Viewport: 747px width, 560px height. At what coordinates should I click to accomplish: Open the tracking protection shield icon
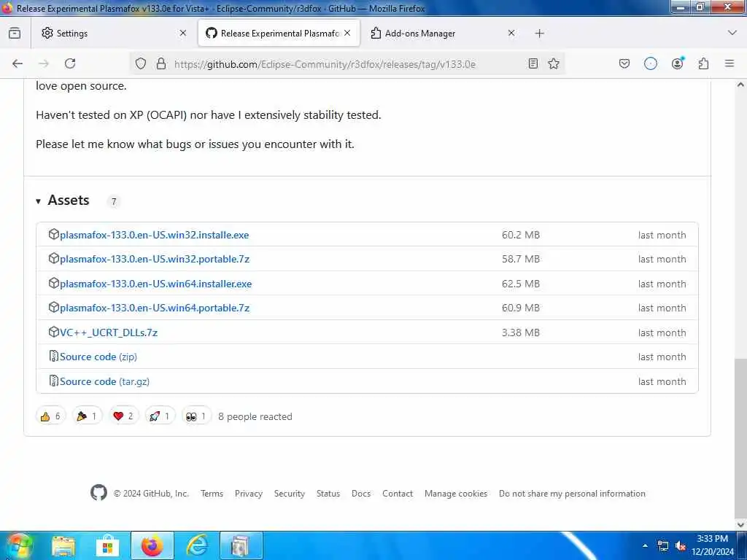(141, 64)
